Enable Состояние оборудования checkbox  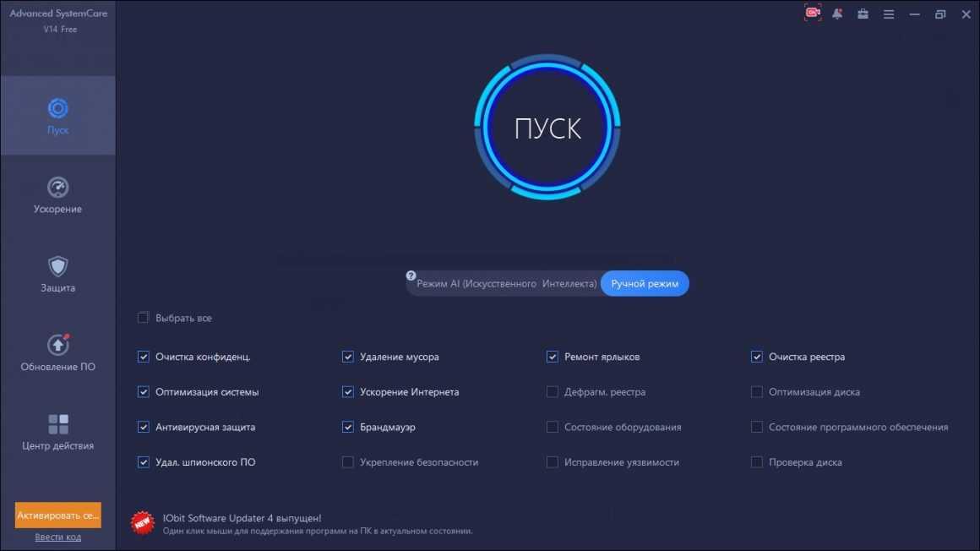552,427
